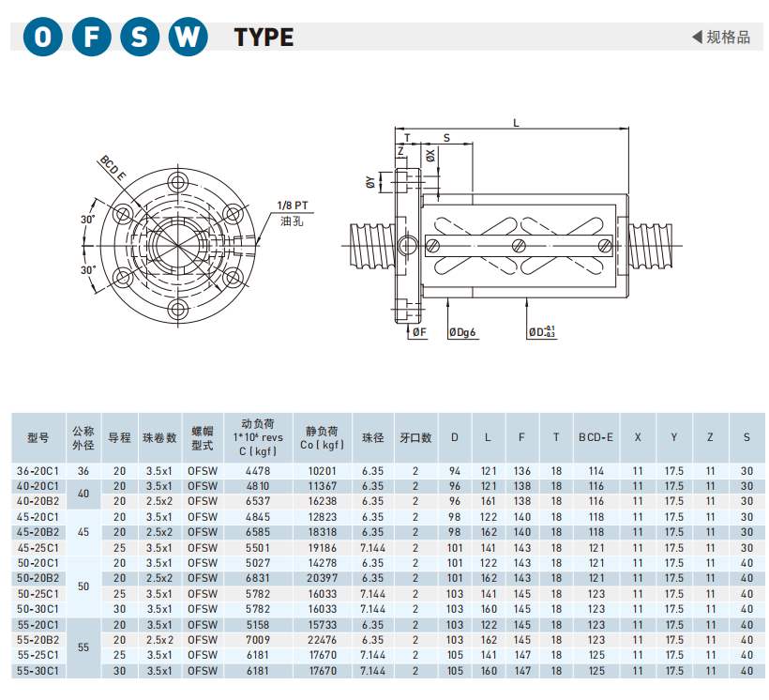Go back via the 规格品 arrow link

(721, 37)
